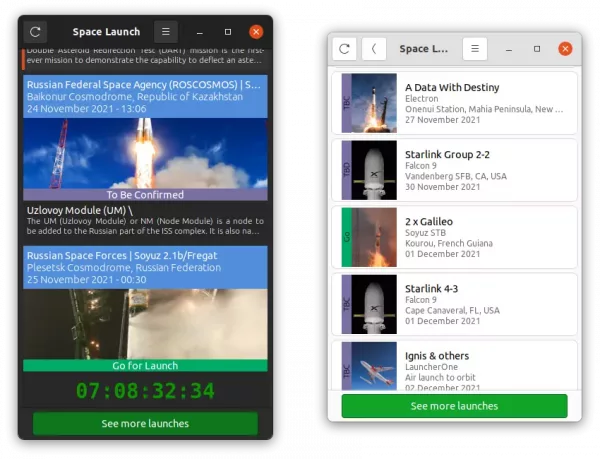Select the Starlink 4-3 title

tap(431, 288)
